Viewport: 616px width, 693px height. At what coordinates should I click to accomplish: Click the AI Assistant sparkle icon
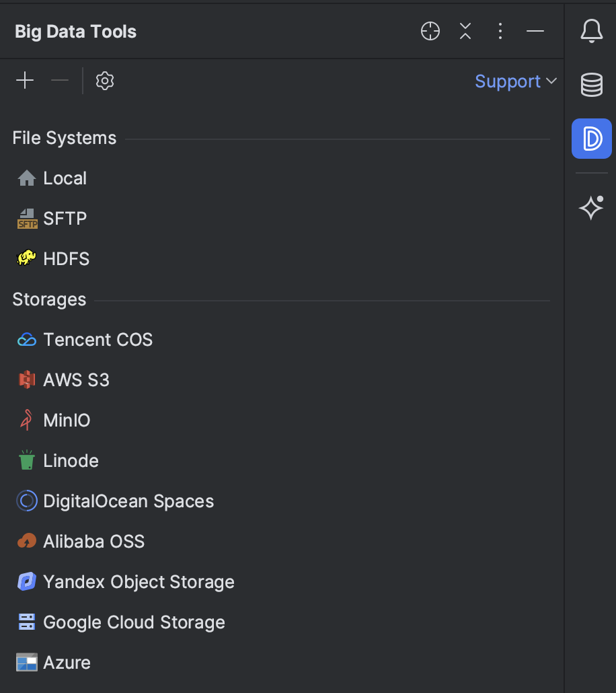click(x=591, y=208)
